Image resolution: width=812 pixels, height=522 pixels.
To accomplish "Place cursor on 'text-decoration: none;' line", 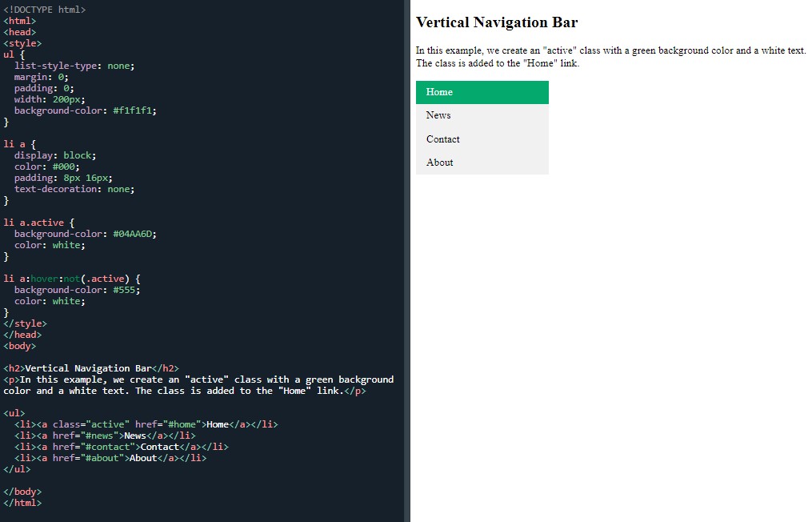I will [74, 189].
